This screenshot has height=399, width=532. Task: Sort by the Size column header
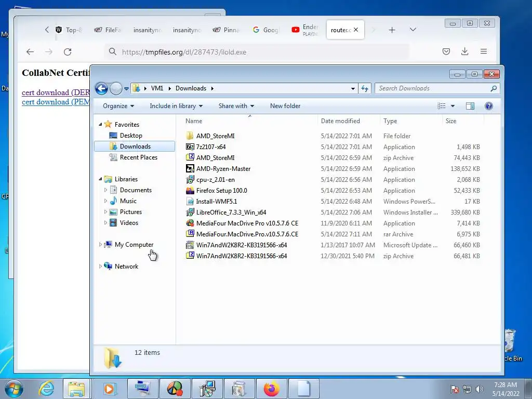click(451, 121)
